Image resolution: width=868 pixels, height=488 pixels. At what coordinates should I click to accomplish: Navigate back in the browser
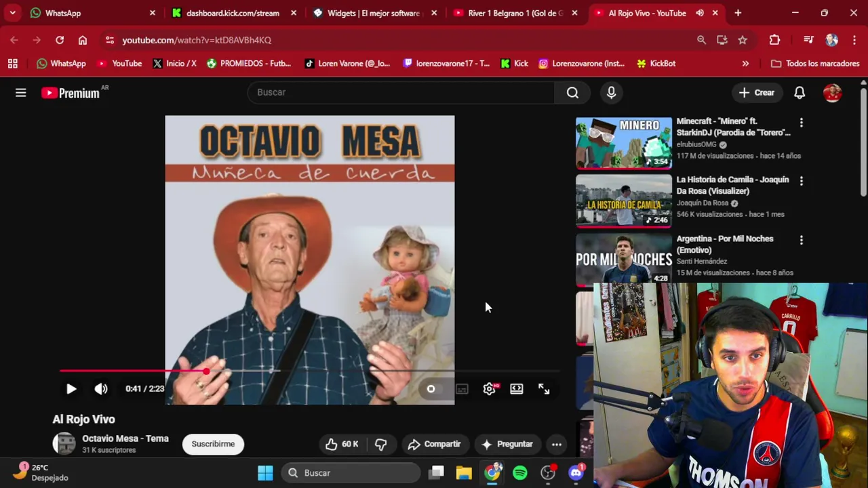(14, 40)
